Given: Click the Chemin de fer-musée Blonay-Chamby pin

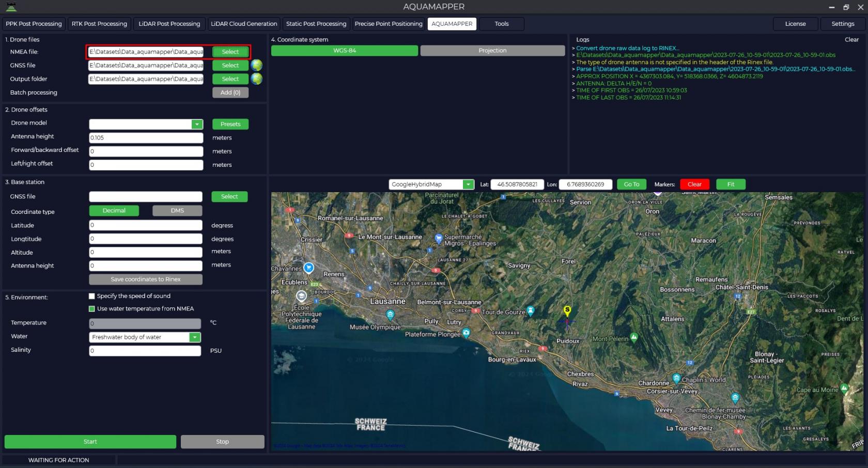Looking at the screenshot, I should [735, 398].
